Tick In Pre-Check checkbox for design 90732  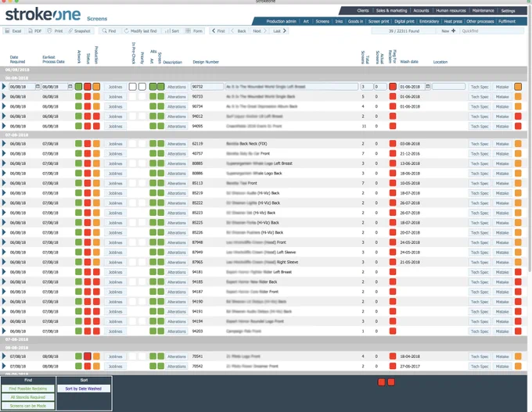coord(133,87)
